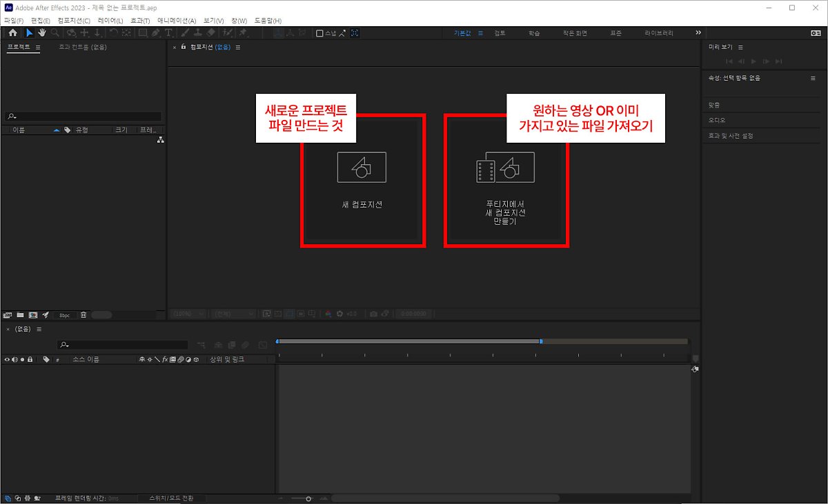The width and height of the screenshot is (828, 504).
Task: Click the timeline zoom slider at bottom
Action: click(x=308, y=498)
